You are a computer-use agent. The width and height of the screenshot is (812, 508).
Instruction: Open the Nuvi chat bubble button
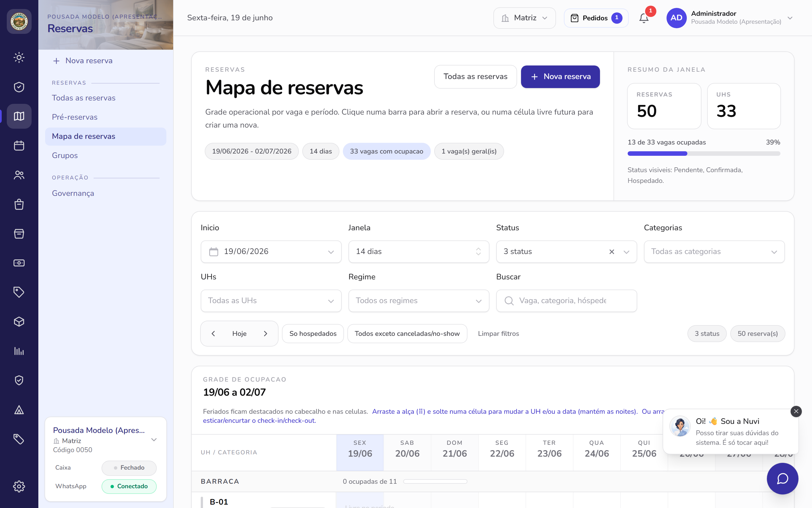(782, 478)
